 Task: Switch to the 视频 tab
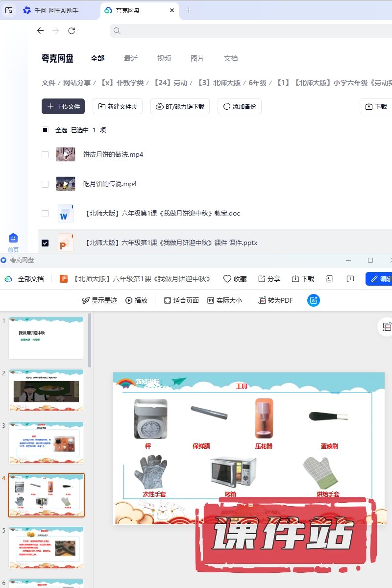tap(164, 58)
